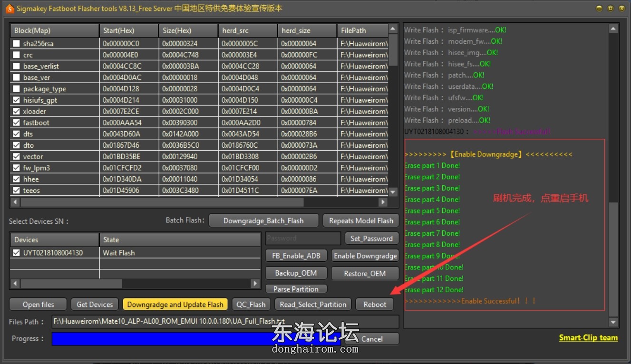
Task: Select the herd_src column header
Action: pos(248,30)
